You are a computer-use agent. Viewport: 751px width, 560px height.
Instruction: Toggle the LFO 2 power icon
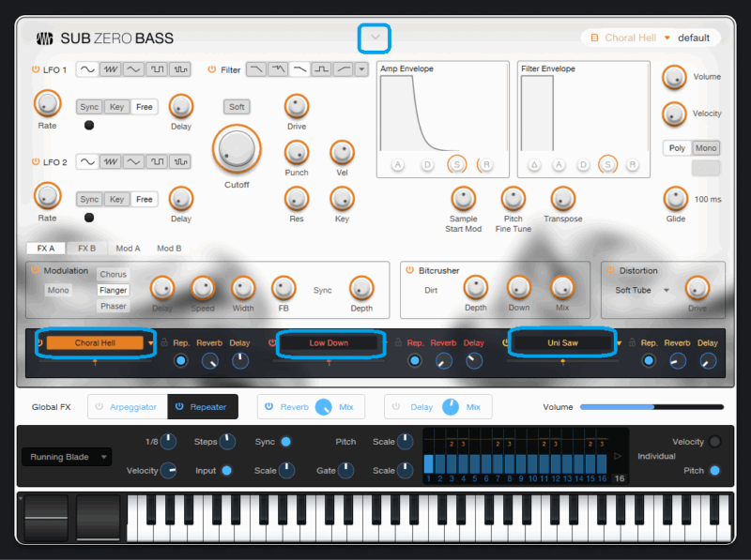36,161
